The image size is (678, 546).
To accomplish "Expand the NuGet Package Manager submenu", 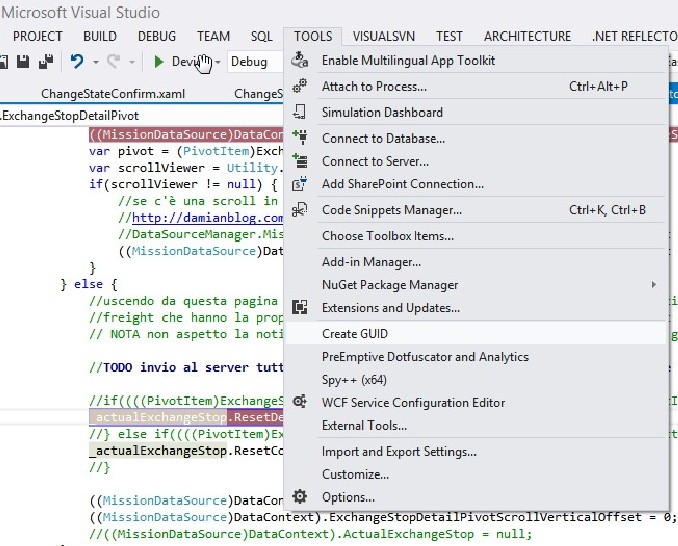I will click(654, 285).
